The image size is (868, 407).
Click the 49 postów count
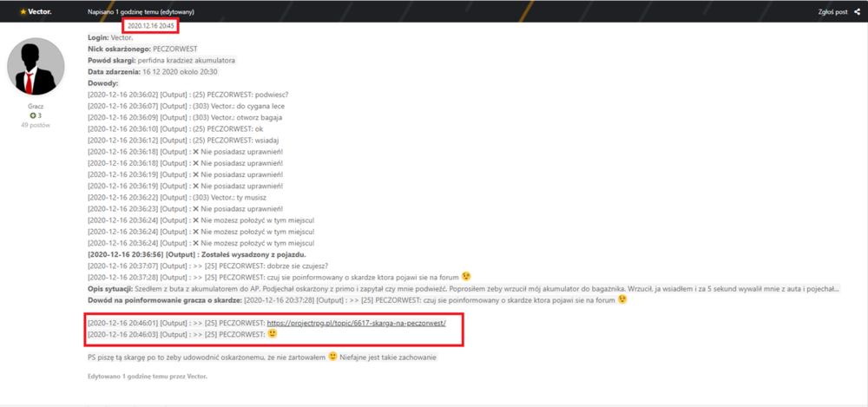pos(36,125)
